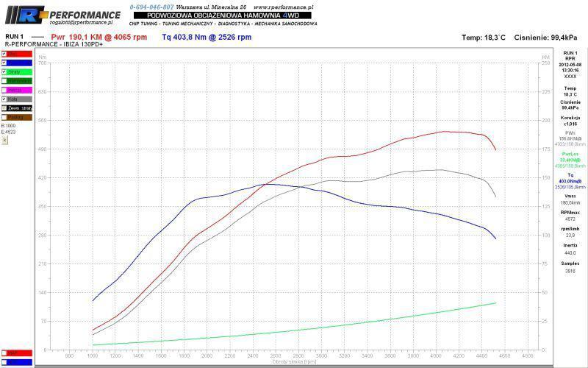588x368 pixels.
Task: Click the blue 'Tq' value in side panel
Action: tap(570, 181)
